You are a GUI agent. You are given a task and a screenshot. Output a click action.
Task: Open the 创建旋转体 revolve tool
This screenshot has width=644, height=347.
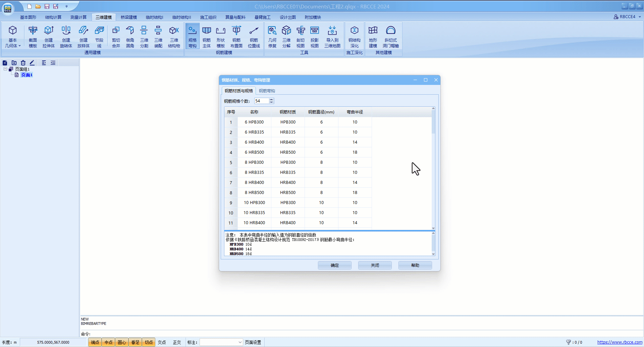coord(66,36)
